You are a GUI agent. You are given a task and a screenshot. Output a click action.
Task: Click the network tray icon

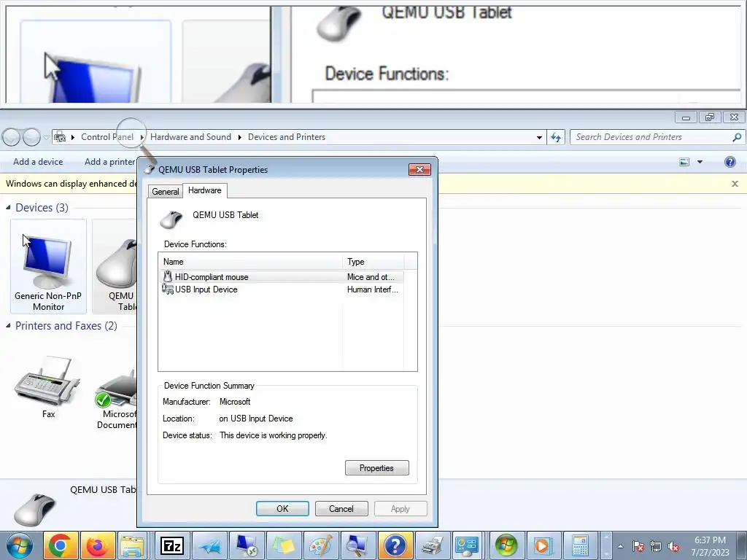656,546
